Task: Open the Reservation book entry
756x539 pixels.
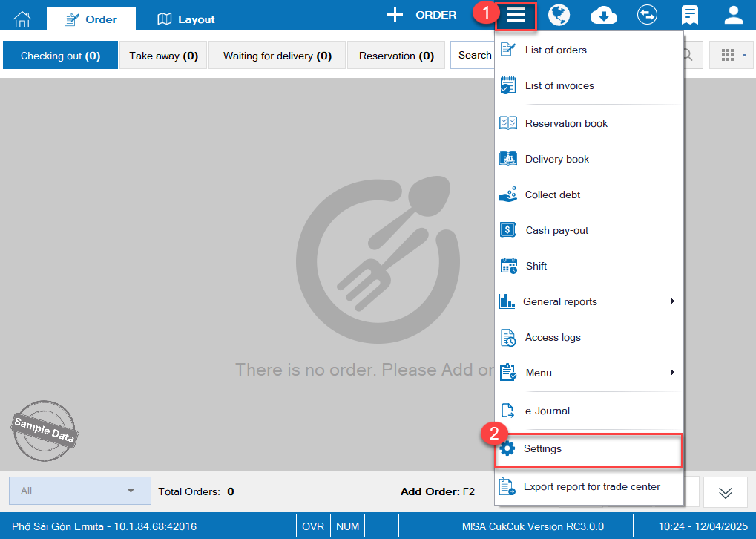Action: 565,123
